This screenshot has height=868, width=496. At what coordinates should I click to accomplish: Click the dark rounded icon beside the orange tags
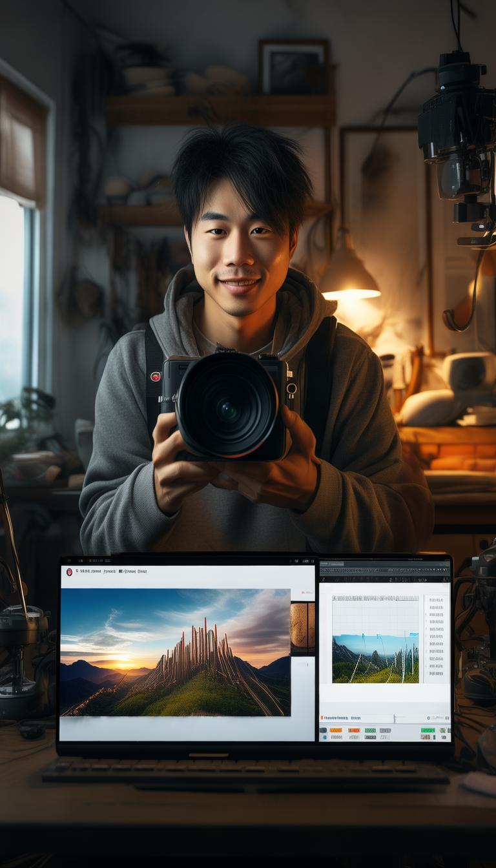pyautogui.click(x=323, y=730)
